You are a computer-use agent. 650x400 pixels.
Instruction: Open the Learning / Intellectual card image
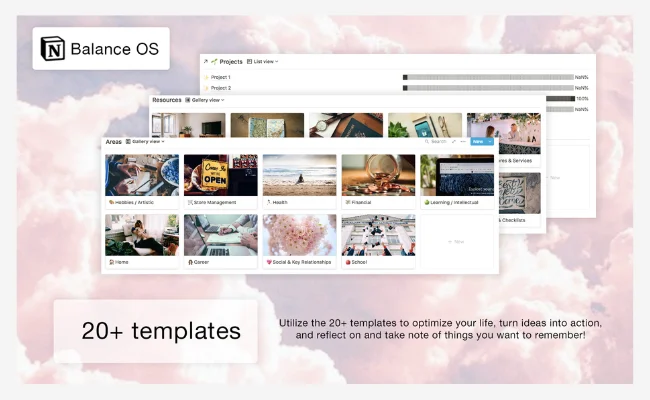coord(457,175)
